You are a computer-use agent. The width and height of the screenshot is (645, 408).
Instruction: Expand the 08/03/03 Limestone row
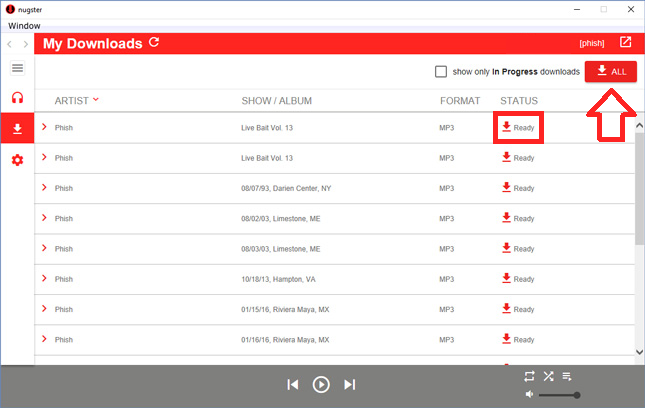pos(44,248)
